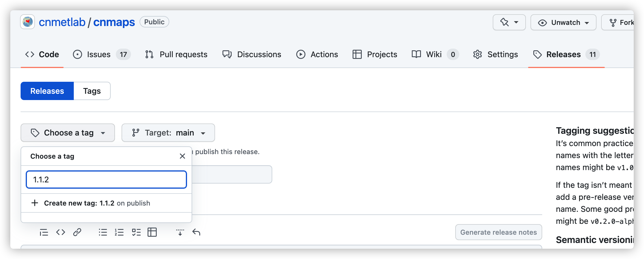
Task: Open the cnmaps repository link
Action: [x=114, y=22]
